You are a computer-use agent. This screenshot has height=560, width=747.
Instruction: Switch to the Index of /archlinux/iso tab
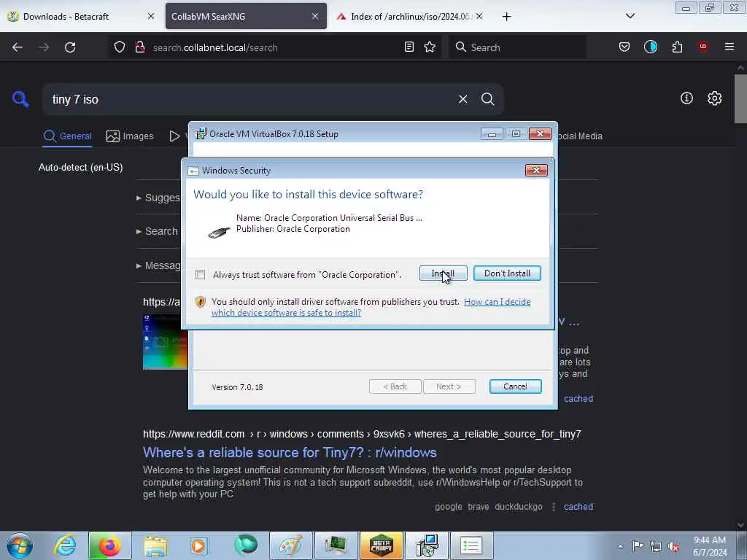click(410, 16)
